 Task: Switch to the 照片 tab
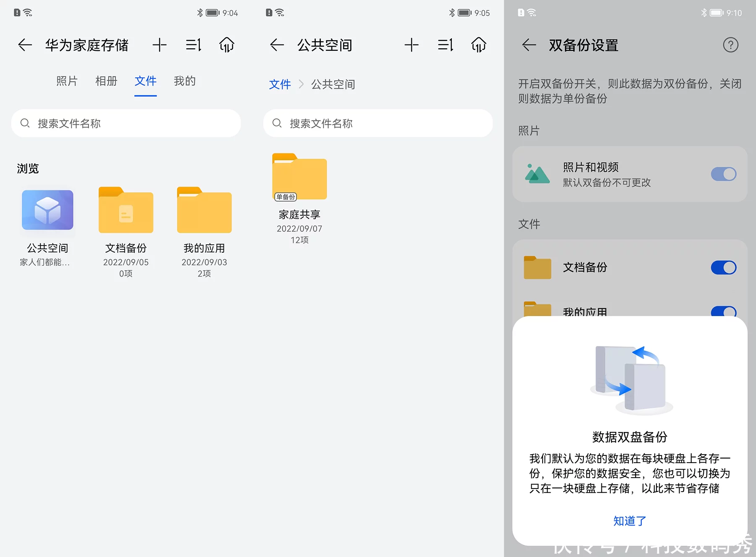[x=67, y=81]
